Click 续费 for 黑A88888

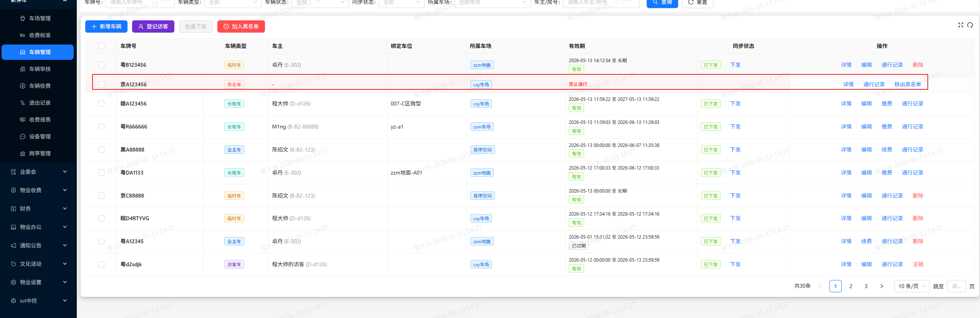point(887,150)
